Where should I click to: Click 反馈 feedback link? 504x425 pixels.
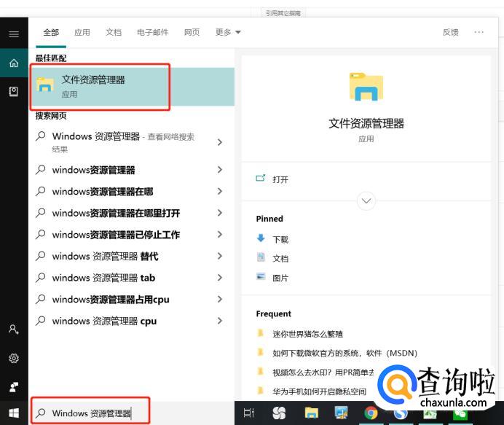click(450, 33)
